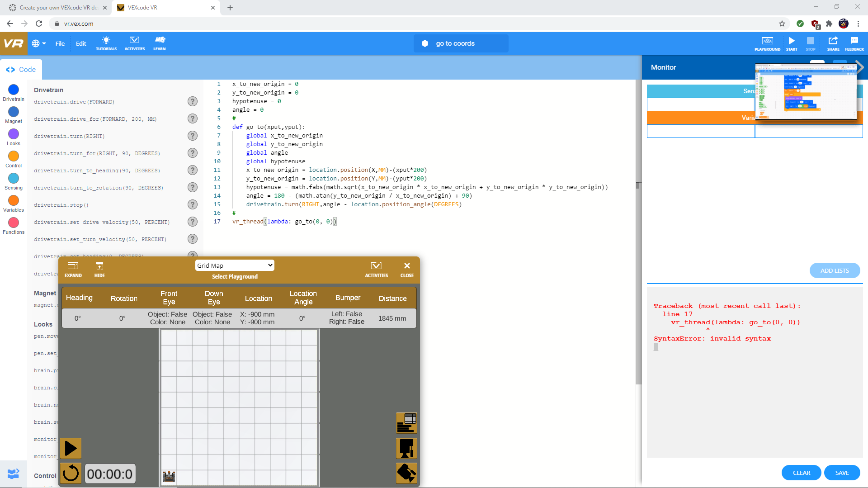Image resolution: width=868 pixels, height=488 pixels.
Task: Select the Drivetrain command category
Action: point(13,90)
